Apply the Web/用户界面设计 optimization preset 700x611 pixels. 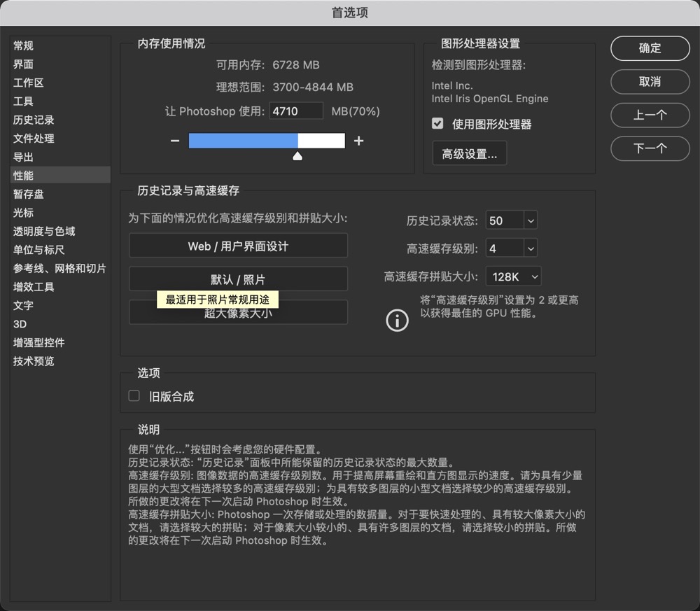coord(238,246)
